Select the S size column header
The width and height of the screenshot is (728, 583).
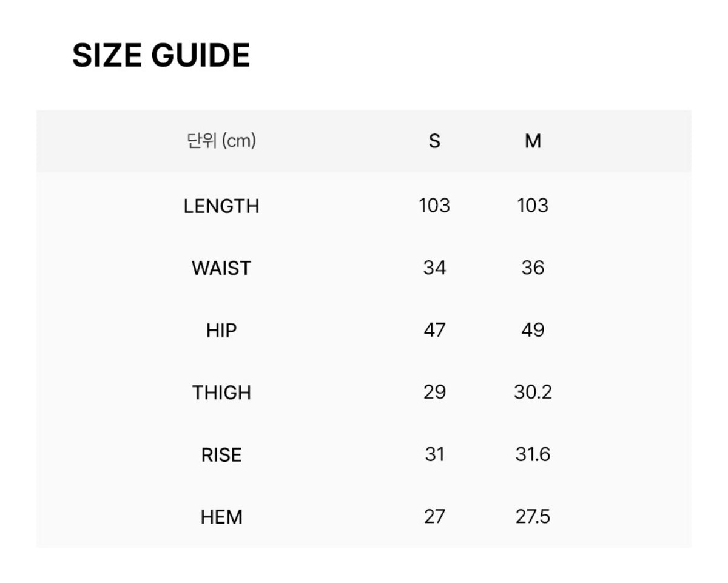434,141
